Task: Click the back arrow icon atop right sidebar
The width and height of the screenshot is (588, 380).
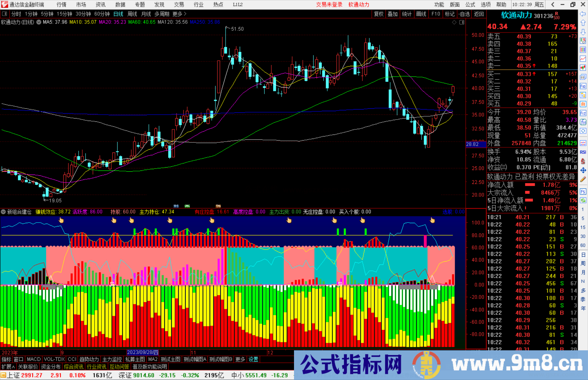Action: point(583,13)
